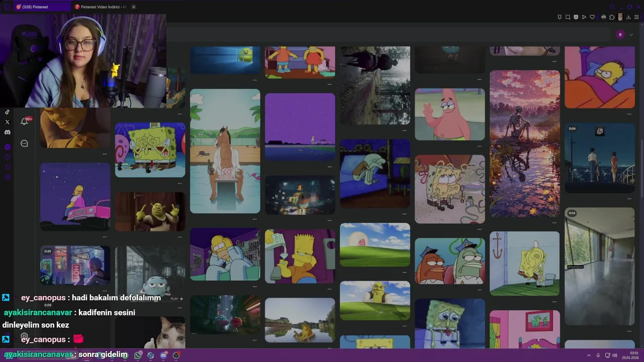The height and width of the screenshot is (362, 644).
Task: Open three-dot menu under Shrek thumbs-up pin
Action: click(x=180, y=236)
